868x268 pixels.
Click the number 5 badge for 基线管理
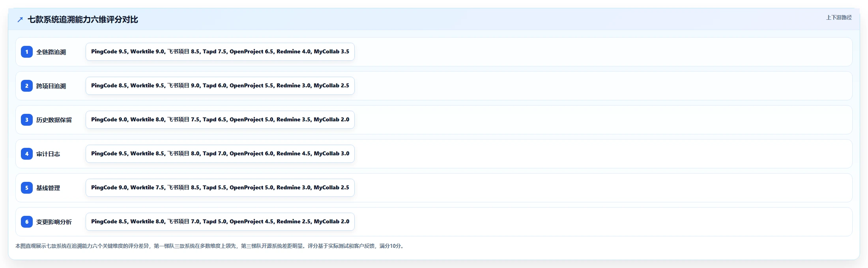click(x=27, y=188)
